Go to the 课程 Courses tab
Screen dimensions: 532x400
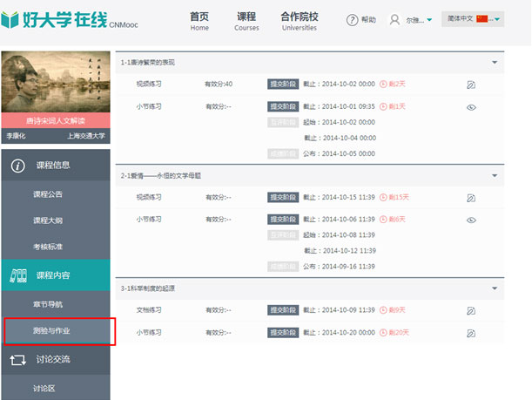click(246, 21)
